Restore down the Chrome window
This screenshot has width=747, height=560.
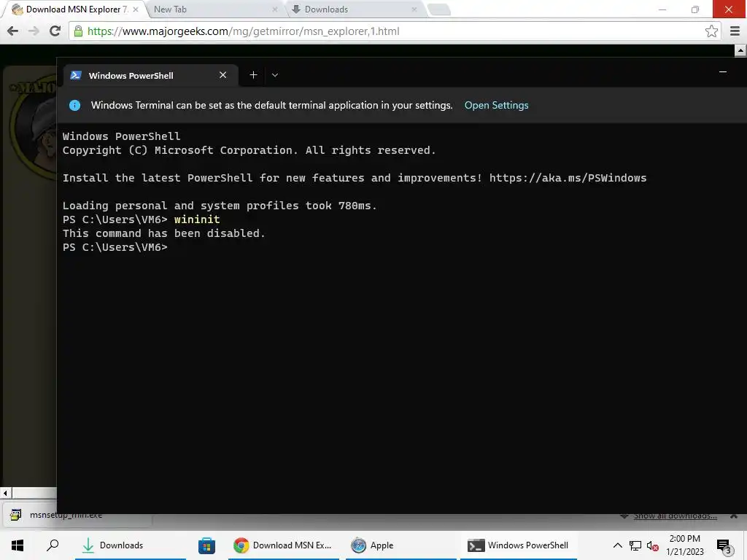click(695, 9)
